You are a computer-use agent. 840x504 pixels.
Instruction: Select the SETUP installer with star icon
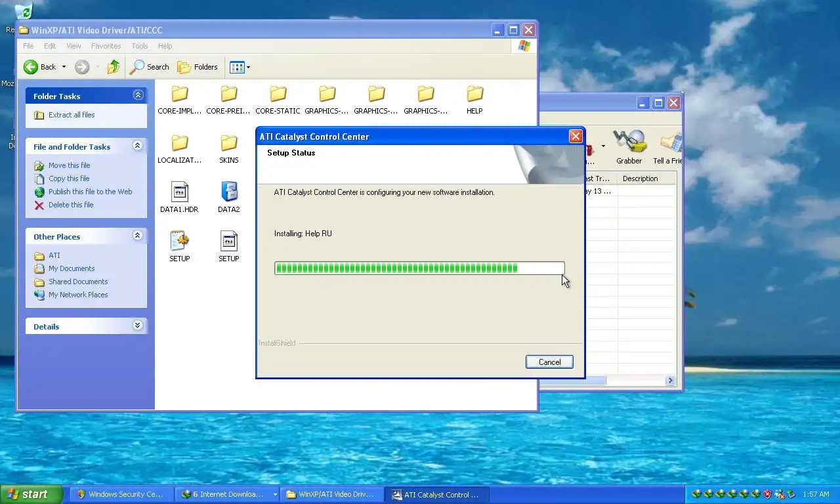179,247
